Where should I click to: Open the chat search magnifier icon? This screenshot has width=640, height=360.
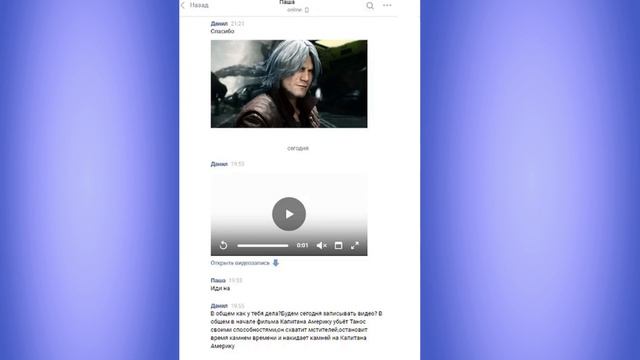370,5
